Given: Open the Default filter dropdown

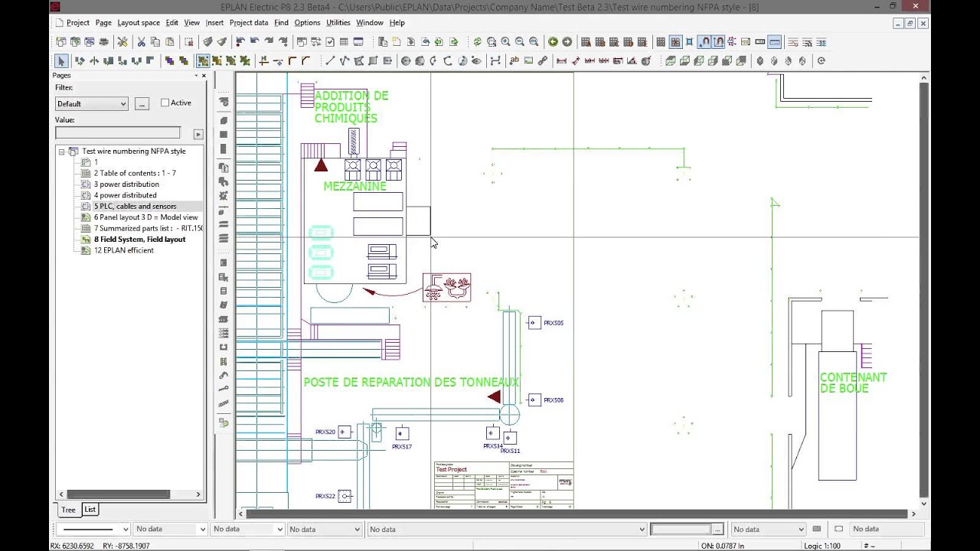Looking at the screenshot, I should click(x=91, y=103).
